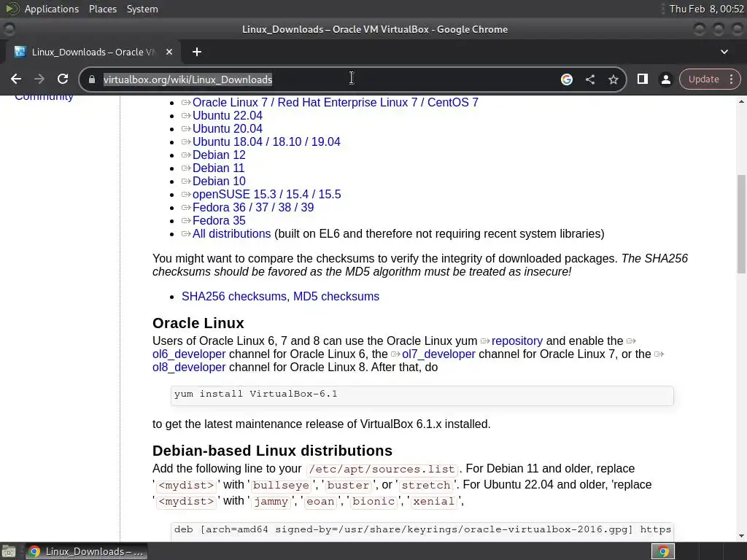Click scrollbar up arrow
The image size is (747, 560).
(741, 101)
